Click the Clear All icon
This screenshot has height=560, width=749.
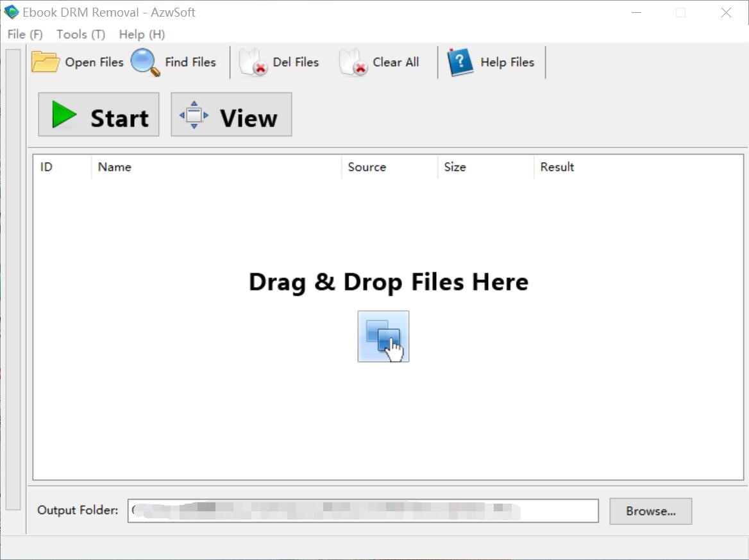[353, 62]
